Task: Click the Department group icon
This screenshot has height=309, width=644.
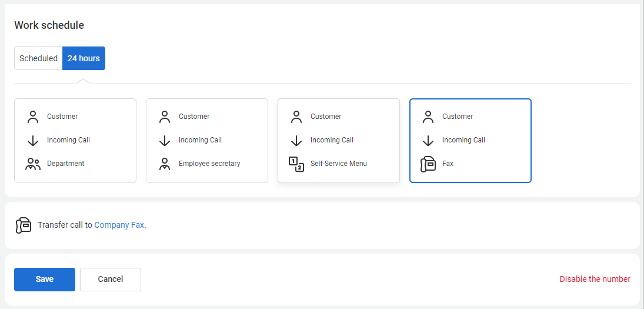Action: tap(33, 164)
